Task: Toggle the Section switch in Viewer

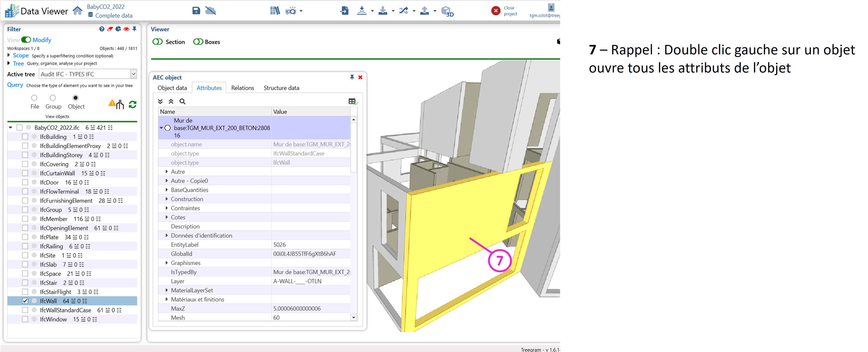Action: [157, 42]
